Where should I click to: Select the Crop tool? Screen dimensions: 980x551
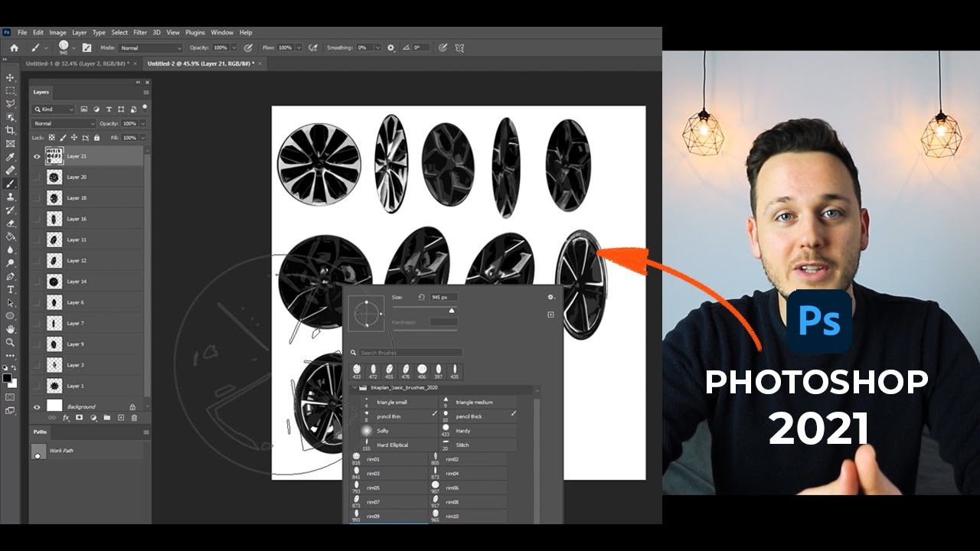tap(11, 130)
